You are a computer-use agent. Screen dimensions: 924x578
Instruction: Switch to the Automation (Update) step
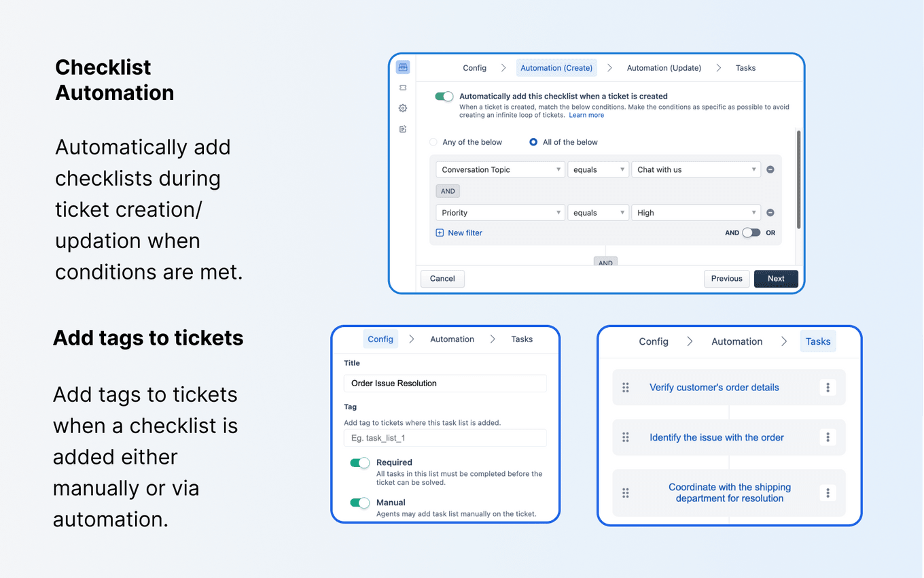coord(664,68)
